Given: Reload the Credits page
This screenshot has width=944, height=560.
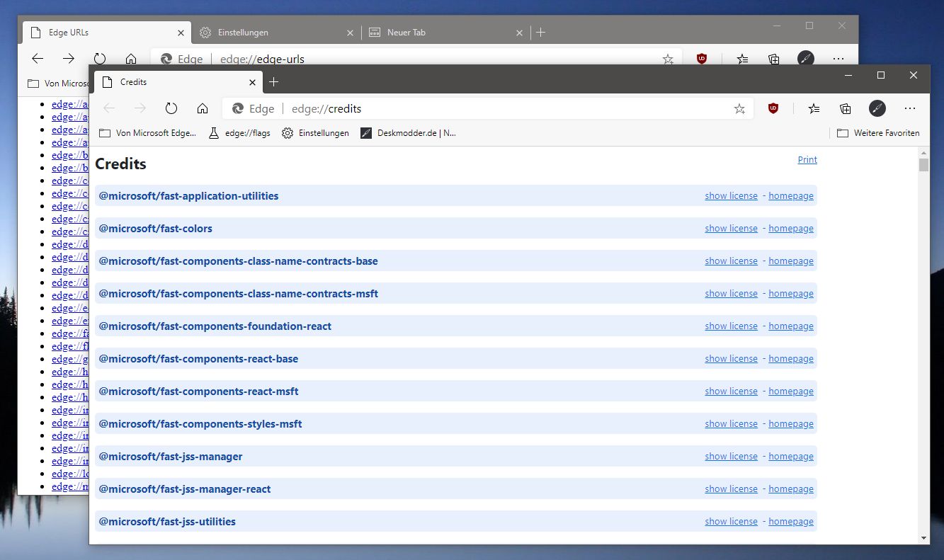Looking at the screenshot, I should tap(171, 108).
